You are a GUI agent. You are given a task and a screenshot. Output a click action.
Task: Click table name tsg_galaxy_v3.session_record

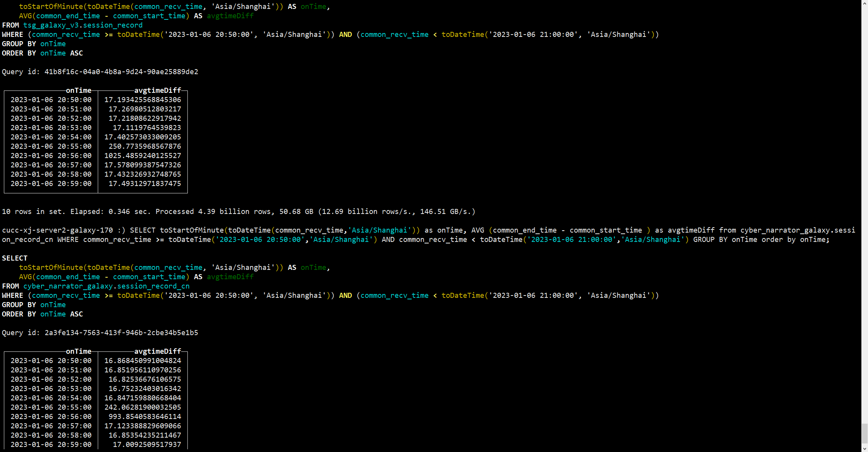pyautogui.click(x=83, y=25)
